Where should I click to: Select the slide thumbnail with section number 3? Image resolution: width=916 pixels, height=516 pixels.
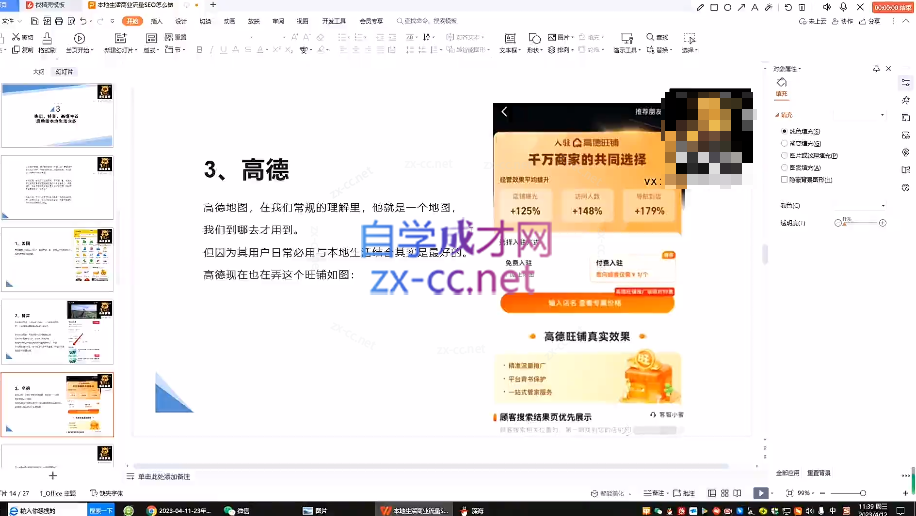coord(57,115)
